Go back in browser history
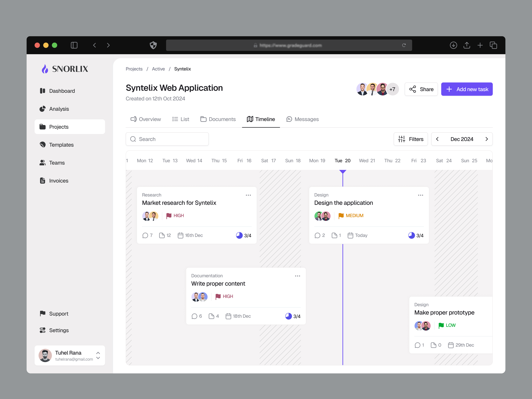This screenshot has height=399, width=532. (95, 45)
